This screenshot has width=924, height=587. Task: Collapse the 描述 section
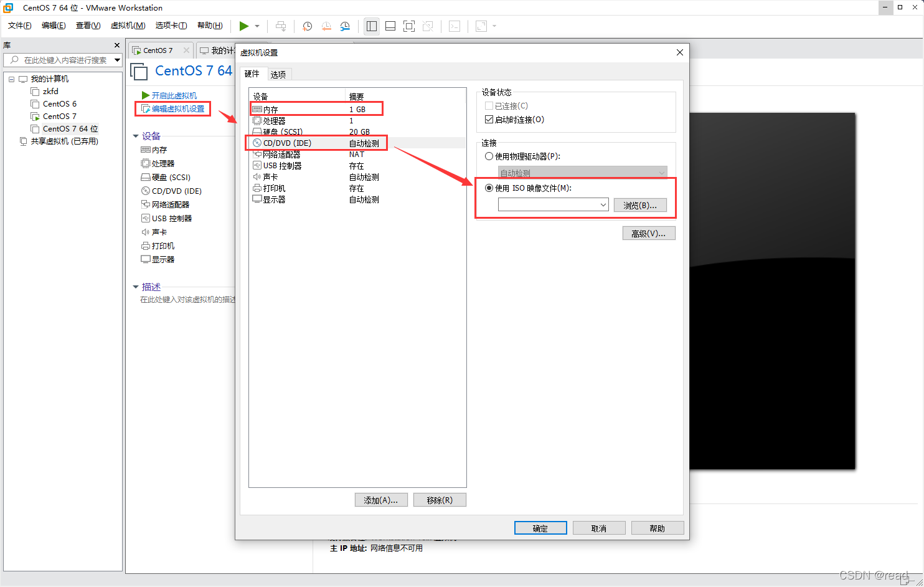click(x=136, y=287)
